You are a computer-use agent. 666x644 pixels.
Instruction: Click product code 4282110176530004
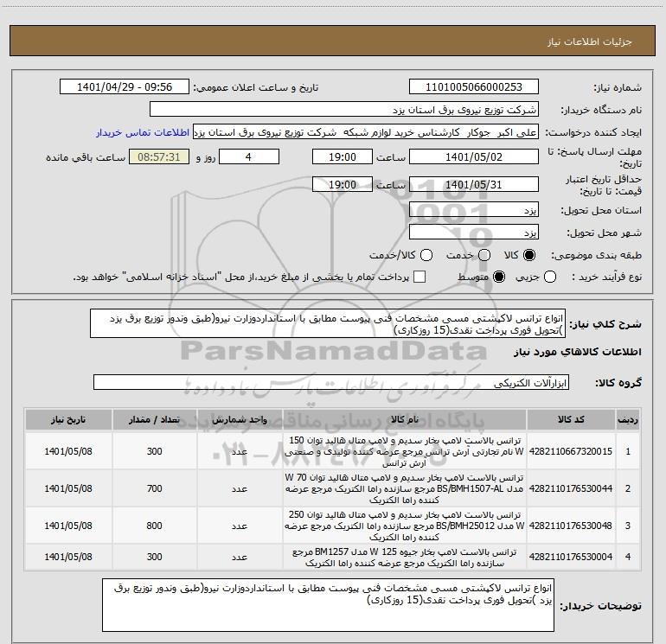(571, 557)
